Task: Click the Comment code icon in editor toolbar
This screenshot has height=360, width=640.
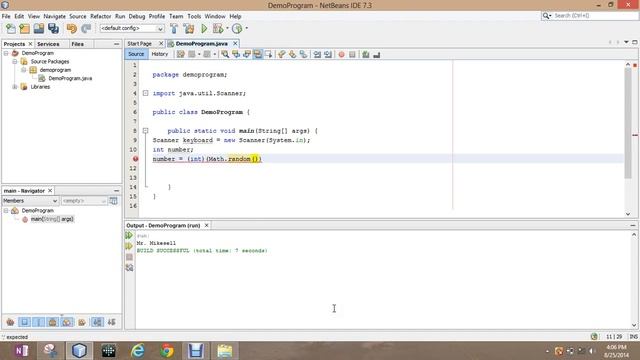Action: pyautogui.click(x=366, y=54)
